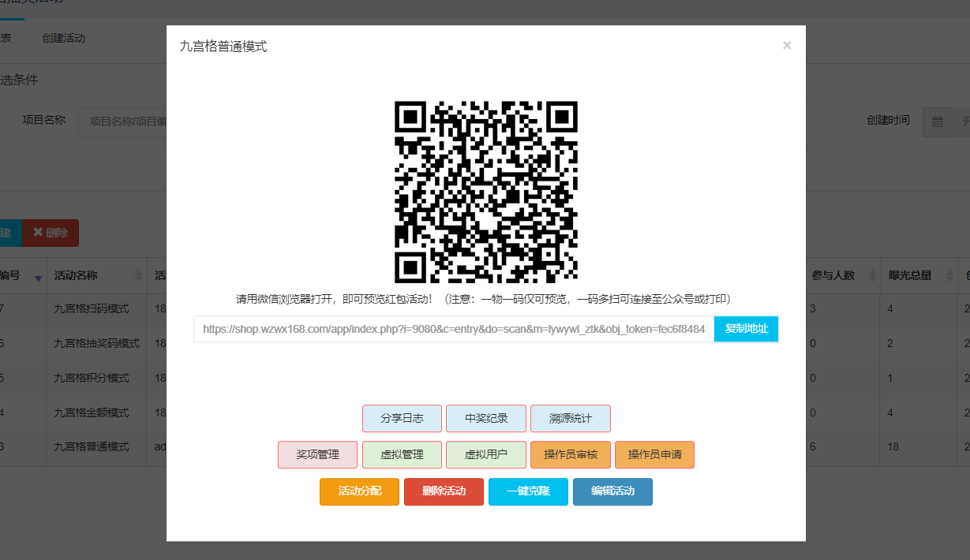The height and width of the screenshot is (560, 970).
Task: Click the 一键克隆 button
Action: point(528,491)
